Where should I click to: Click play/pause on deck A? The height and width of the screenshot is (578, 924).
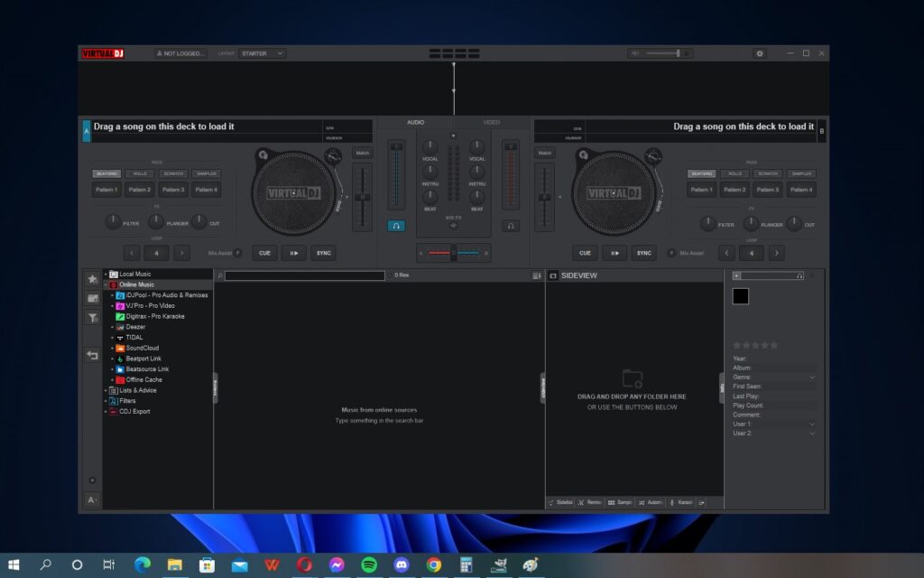tap(293, 253)
